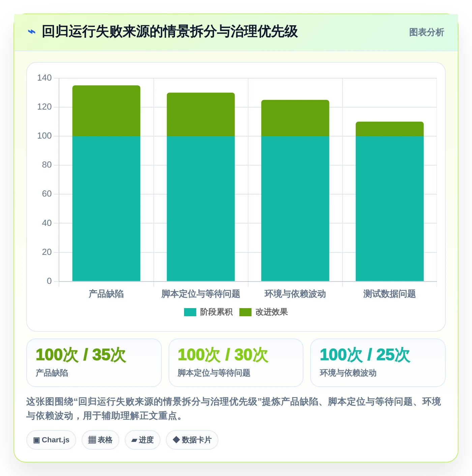Click the lightning bolt icon beside the title
This screenshot has height=476, width=472.
[31, 32]
